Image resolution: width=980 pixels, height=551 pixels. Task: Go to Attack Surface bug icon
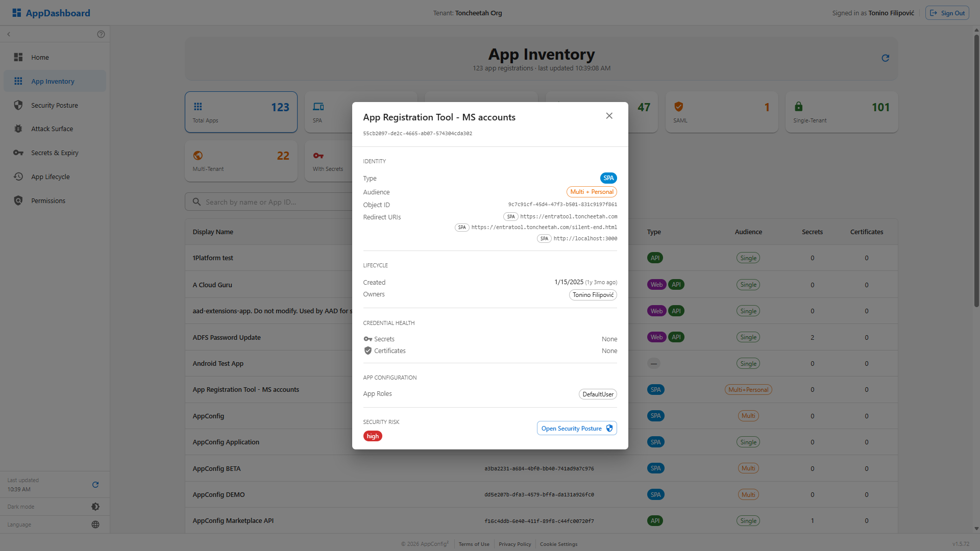point(18,129)
